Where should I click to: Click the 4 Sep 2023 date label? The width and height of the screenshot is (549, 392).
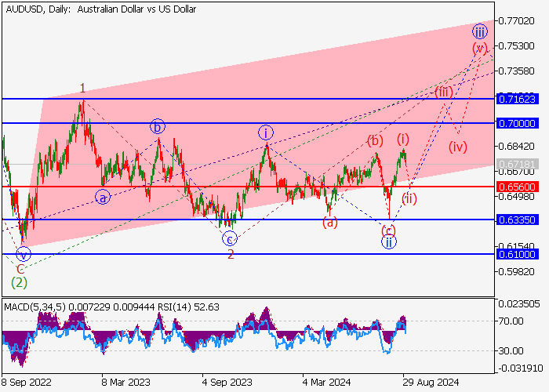[227, 382]
